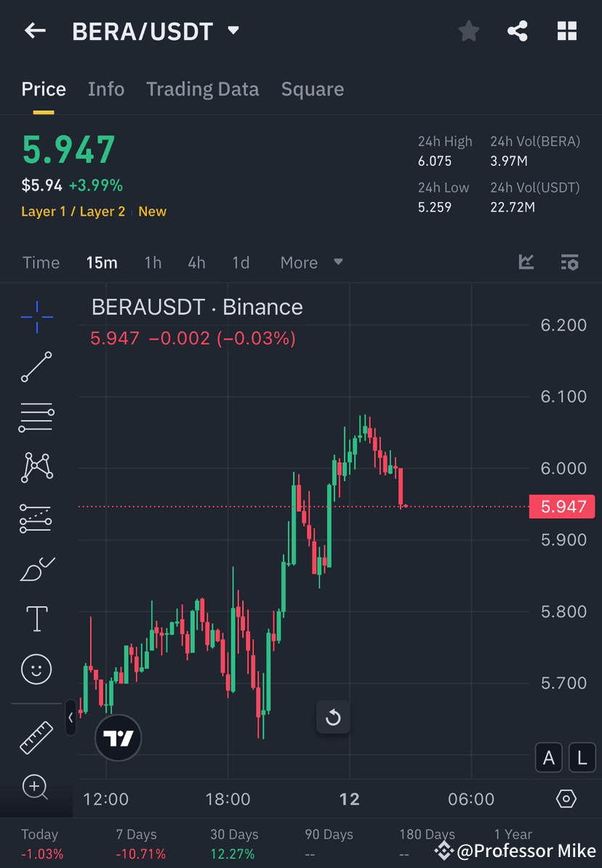Viewport: 602px width, 868px height.
Task: View 90 Days performance
Action: click(329, 844)
